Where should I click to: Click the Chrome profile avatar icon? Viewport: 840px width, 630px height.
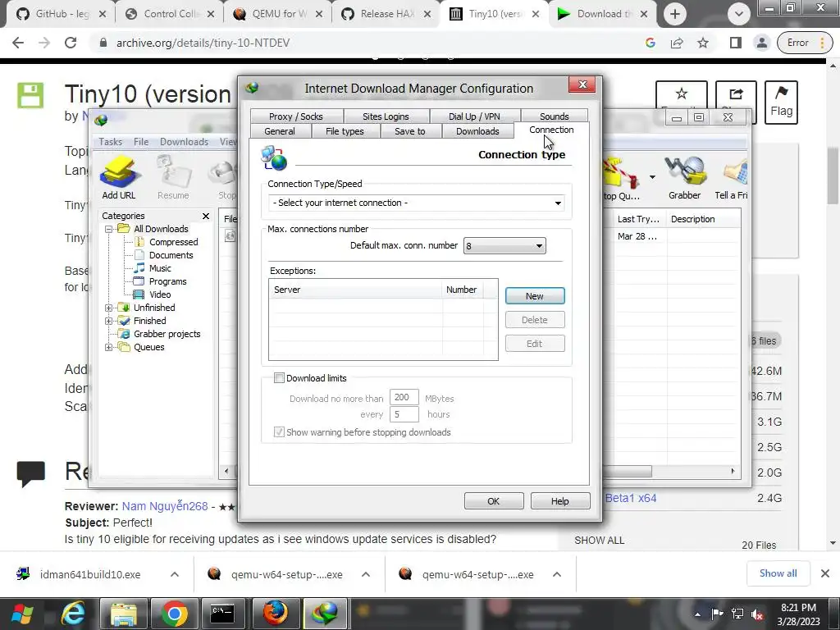click(x=761, y=43)
